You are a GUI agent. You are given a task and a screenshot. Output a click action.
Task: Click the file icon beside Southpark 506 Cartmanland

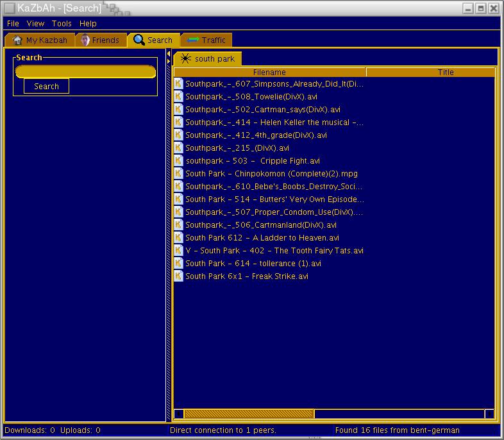point(178,225)
